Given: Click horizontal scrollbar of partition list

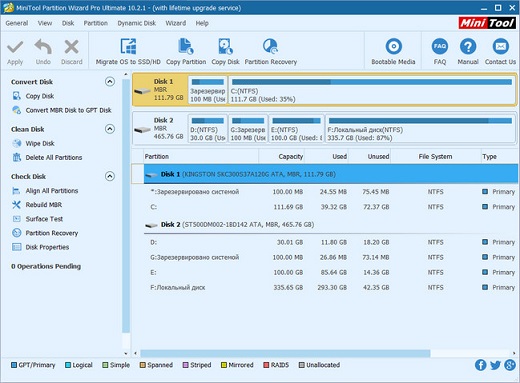Looking at the screenshot, I should [x=285, y=353].
